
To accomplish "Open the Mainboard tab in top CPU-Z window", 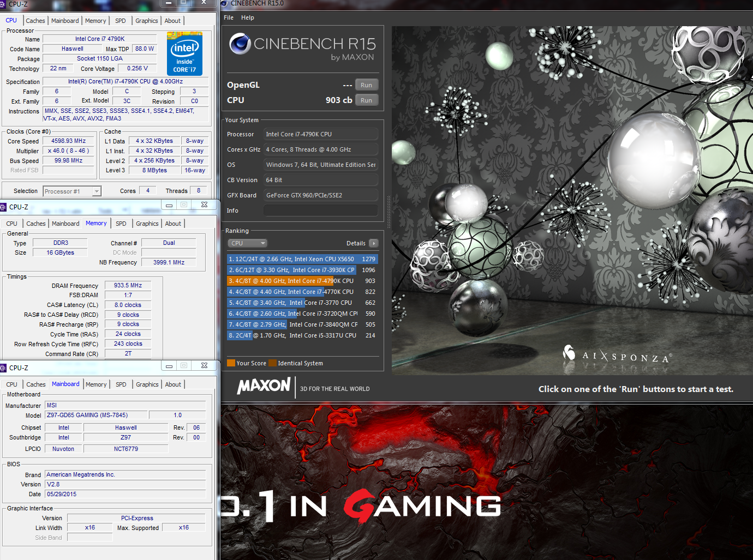I will (x=65, y=21).
